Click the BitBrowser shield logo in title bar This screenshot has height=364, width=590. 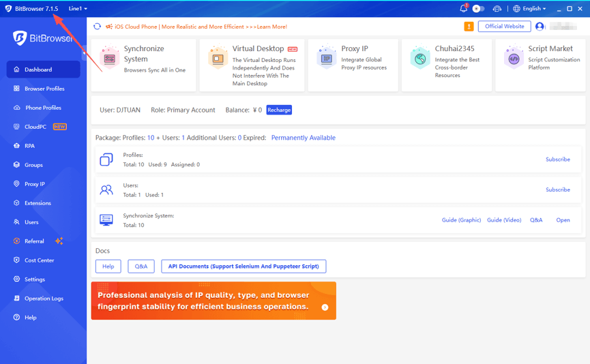8,8
